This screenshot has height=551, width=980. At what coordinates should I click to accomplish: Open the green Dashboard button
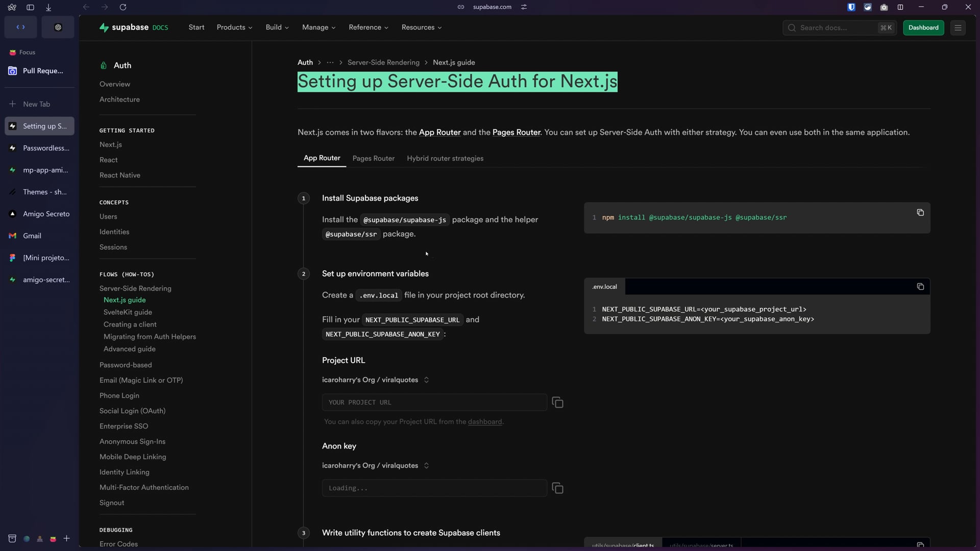pyautogui.click(x=923, y=28)
